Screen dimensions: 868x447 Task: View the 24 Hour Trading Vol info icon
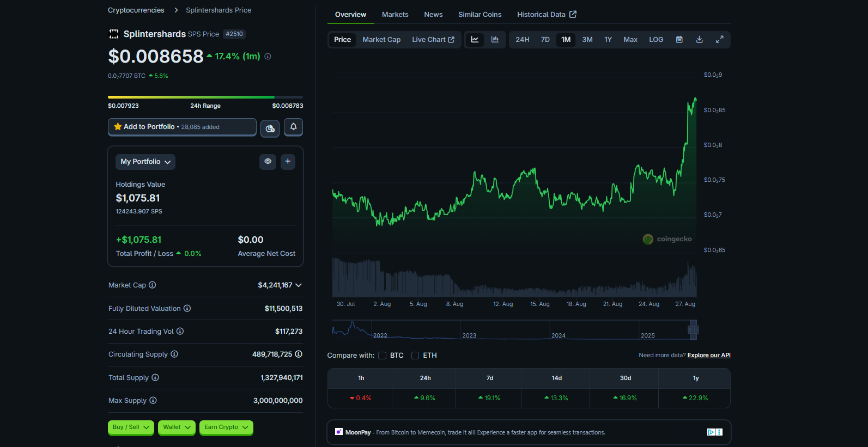[180, 331]
